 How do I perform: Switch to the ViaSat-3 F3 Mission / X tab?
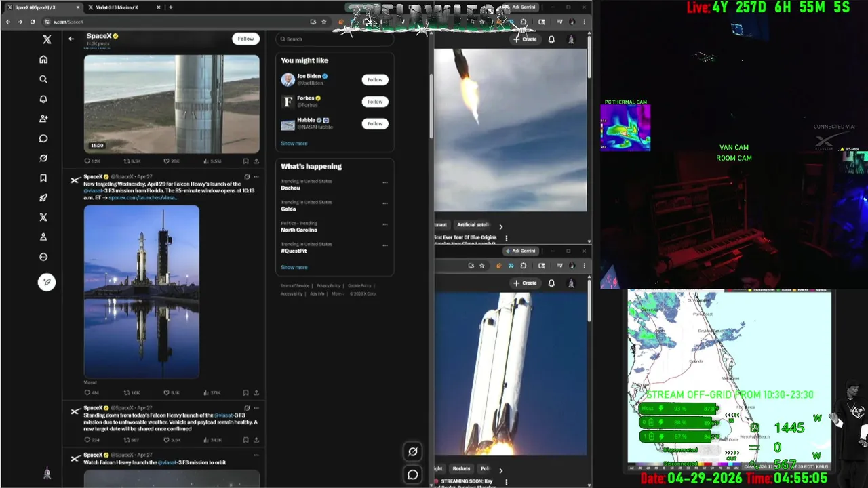tap(123, 7)
